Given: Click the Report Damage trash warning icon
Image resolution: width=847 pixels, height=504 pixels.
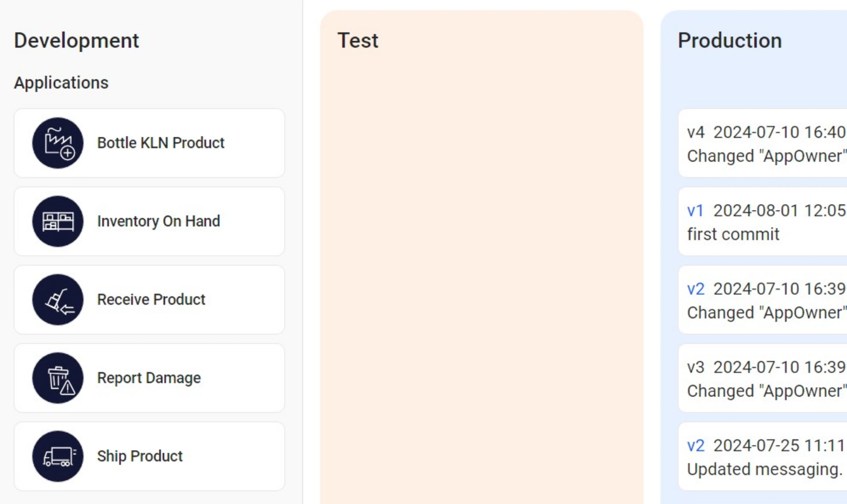Looking at the screenshot, I should point(58,378).
